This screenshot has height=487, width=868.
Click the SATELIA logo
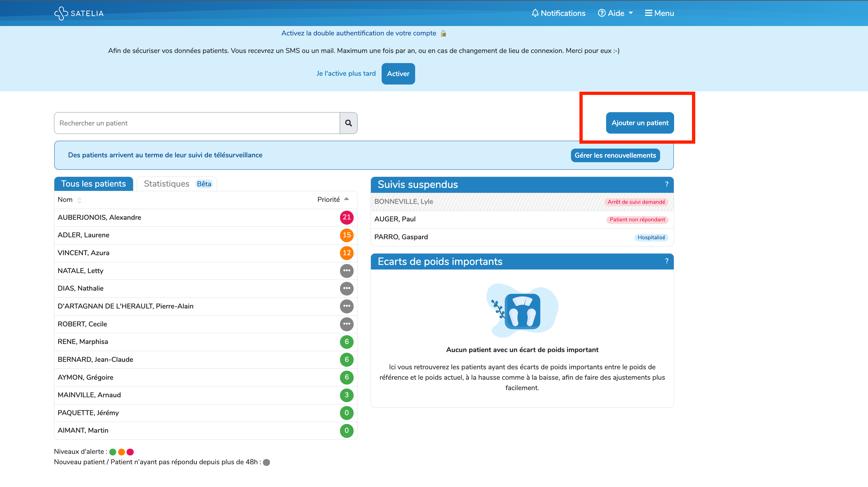click(x=79, y=13)
